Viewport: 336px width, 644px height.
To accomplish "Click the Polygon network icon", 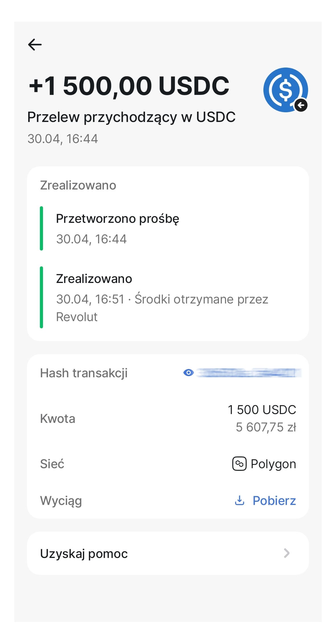I will click(239, 464).
